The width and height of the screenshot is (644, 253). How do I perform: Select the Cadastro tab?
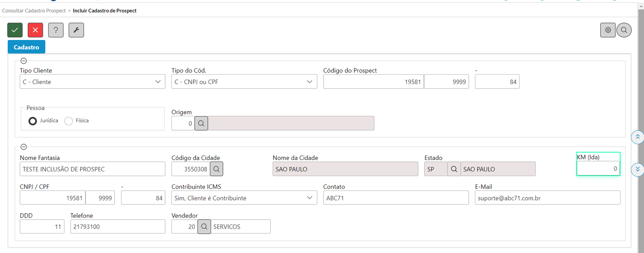pyautogui.click(x=26, y=47)
